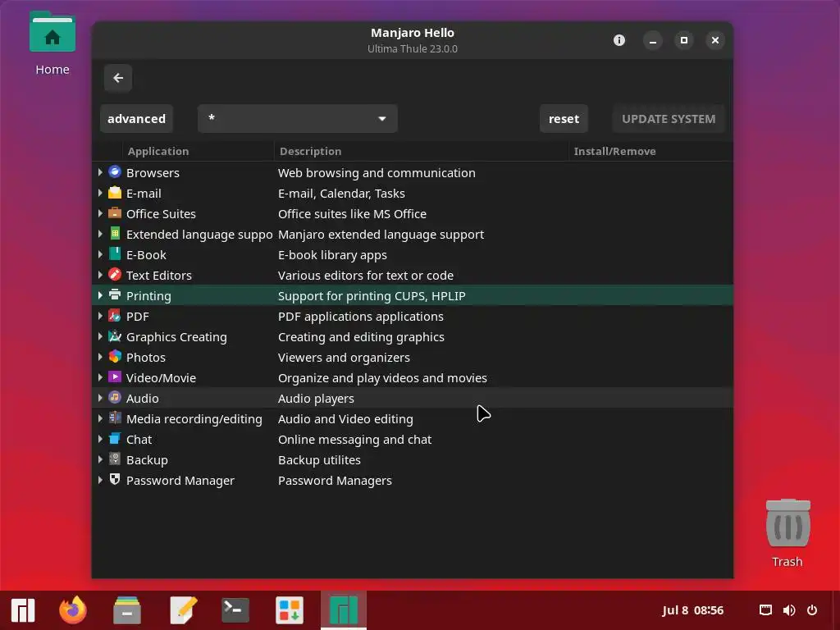
Task: Click the E-Book category icon
Action: [x=115, y=254]
